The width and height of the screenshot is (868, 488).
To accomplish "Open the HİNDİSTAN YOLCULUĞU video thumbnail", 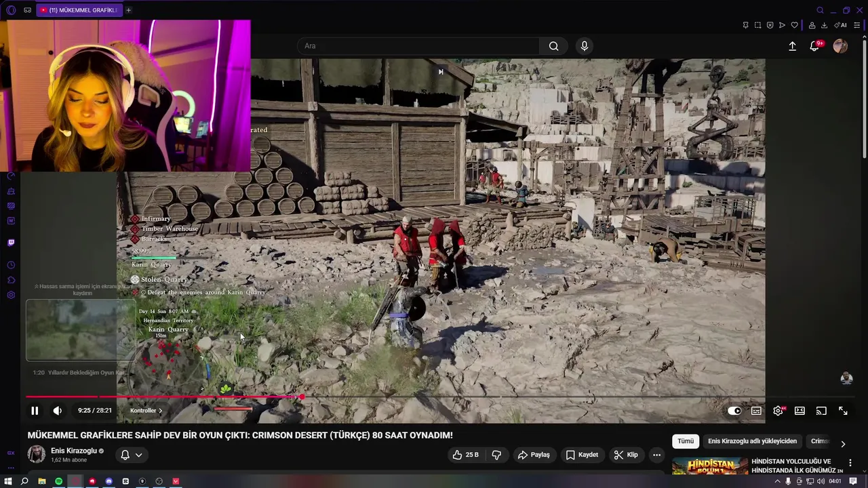I will point(709,466).
